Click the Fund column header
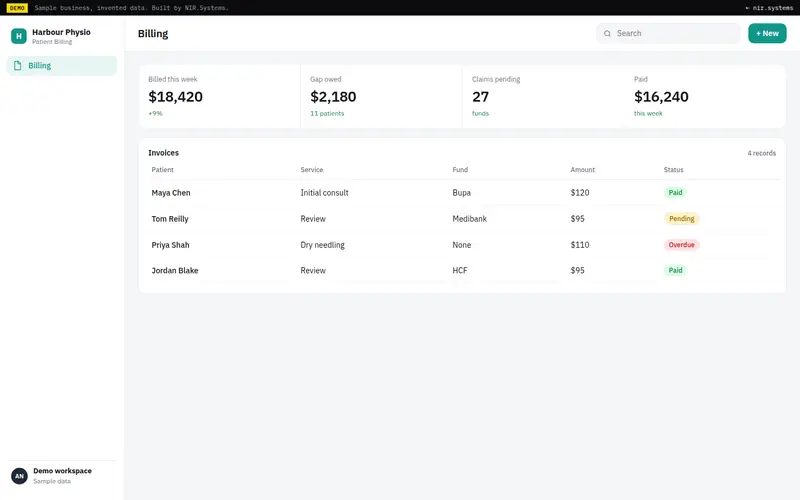 (x=460, y=169)
